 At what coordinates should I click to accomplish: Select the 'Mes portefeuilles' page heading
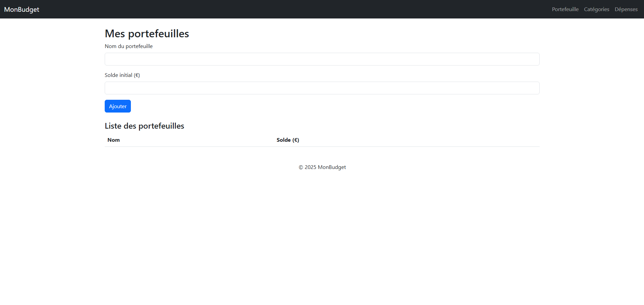click(147, 34)
